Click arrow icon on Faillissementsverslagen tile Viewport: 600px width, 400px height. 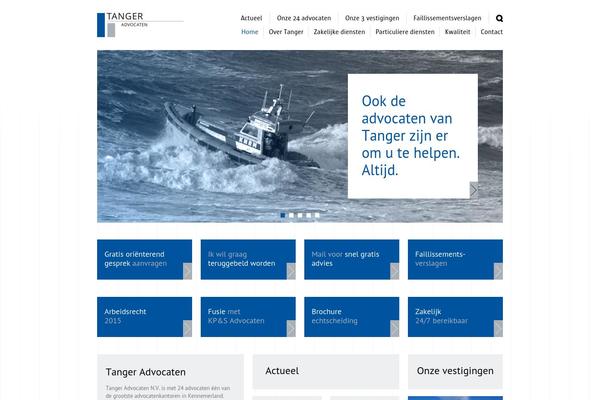[498, 271]
